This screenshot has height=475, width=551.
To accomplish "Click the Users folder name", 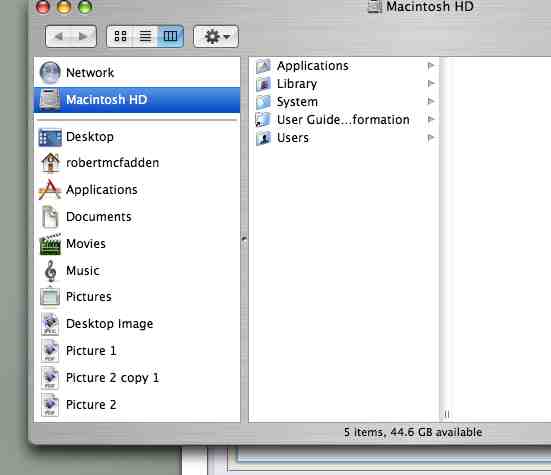I will point(293,138).
